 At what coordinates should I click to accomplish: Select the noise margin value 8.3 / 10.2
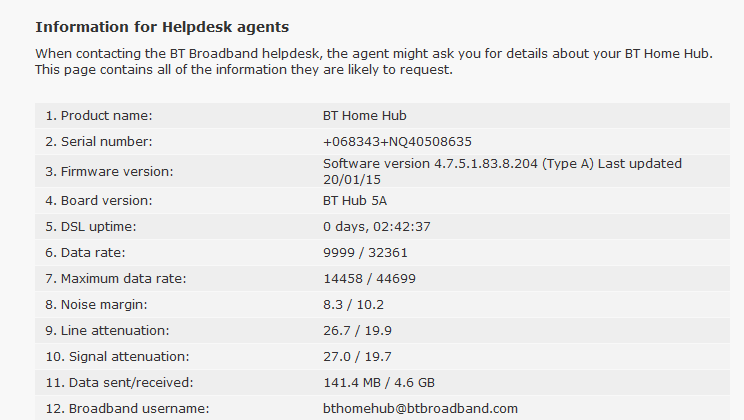click(x=353, y=305)
